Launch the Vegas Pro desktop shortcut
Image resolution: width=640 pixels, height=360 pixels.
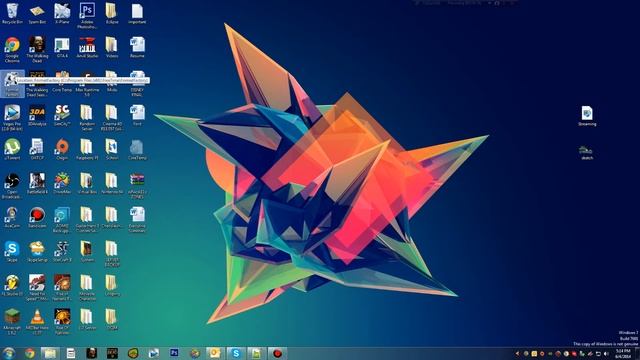(12, 118)
